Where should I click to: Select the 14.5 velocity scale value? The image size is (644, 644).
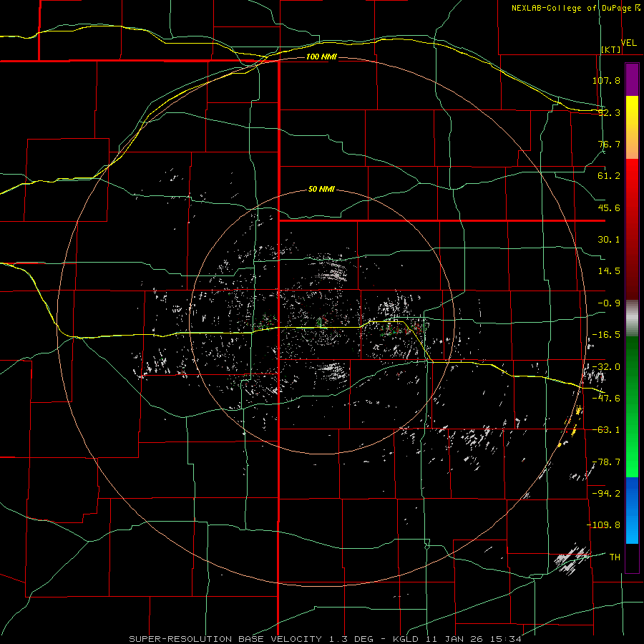click(x=609, y=271)
